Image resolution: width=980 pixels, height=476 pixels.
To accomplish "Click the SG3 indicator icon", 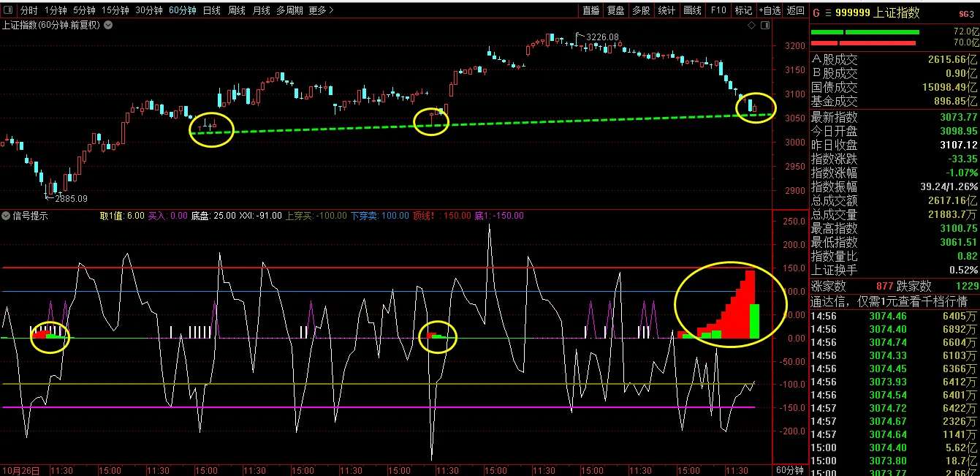I will [x=968, y=13].
